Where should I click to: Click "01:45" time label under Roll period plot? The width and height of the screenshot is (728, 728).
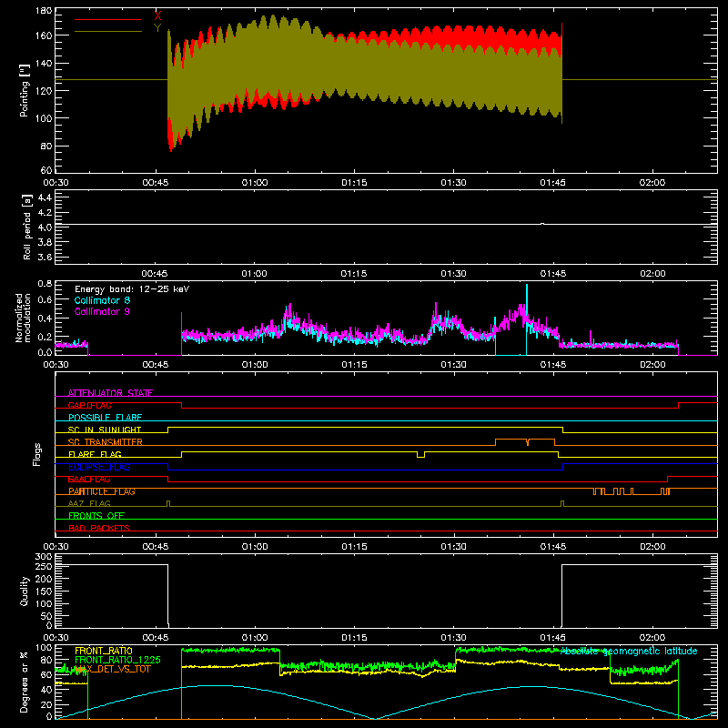[553, 274]
